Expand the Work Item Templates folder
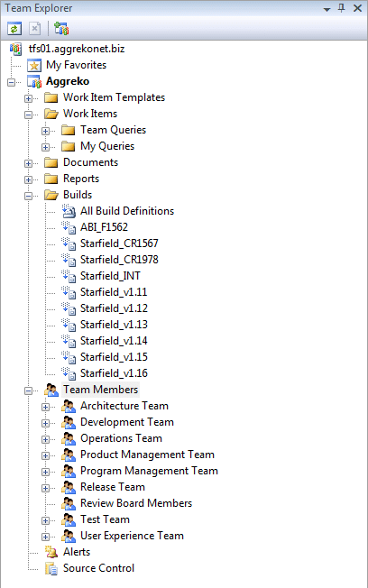The width and height of the screenshot is (368, 588). point(29,98)
